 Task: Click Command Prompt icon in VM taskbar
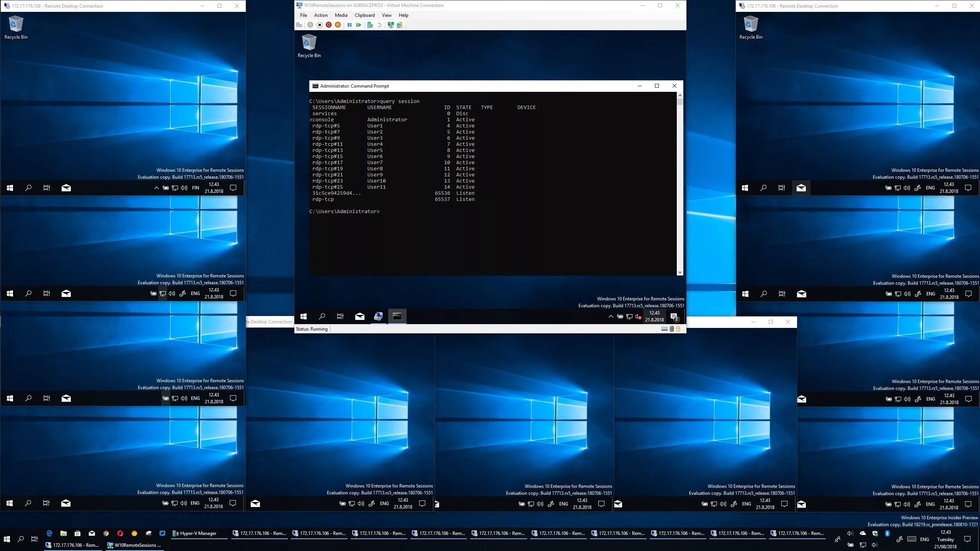point(397,316)
